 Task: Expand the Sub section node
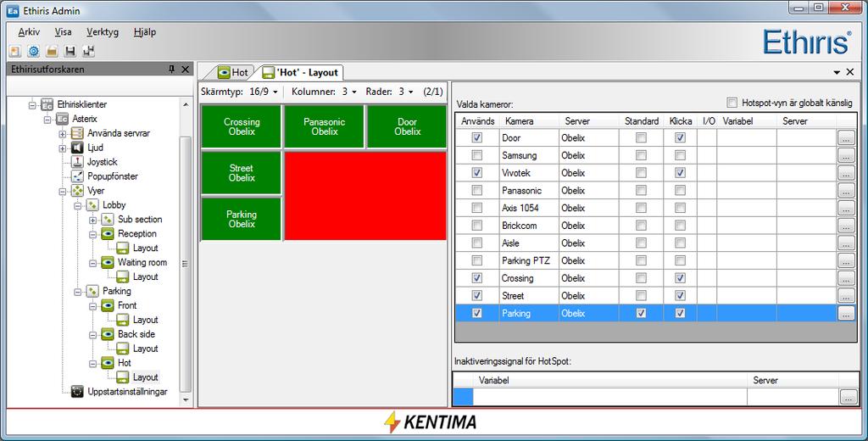pos(92,220)
